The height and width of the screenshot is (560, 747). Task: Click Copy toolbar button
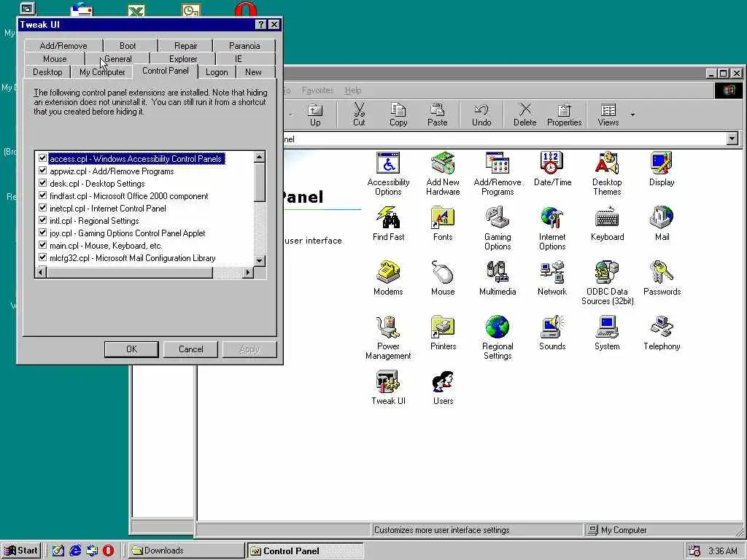(398, 114)
